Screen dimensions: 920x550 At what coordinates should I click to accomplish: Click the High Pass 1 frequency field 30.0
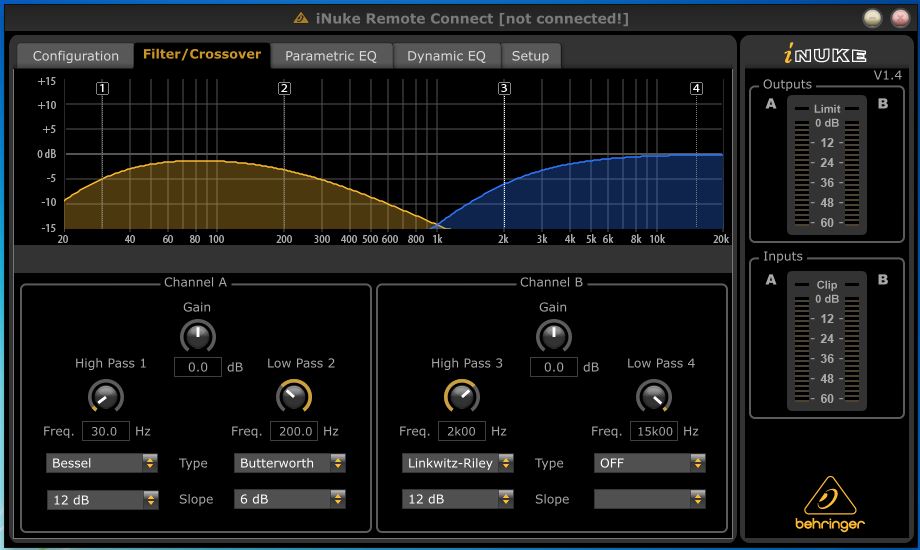tap(106, 431)
